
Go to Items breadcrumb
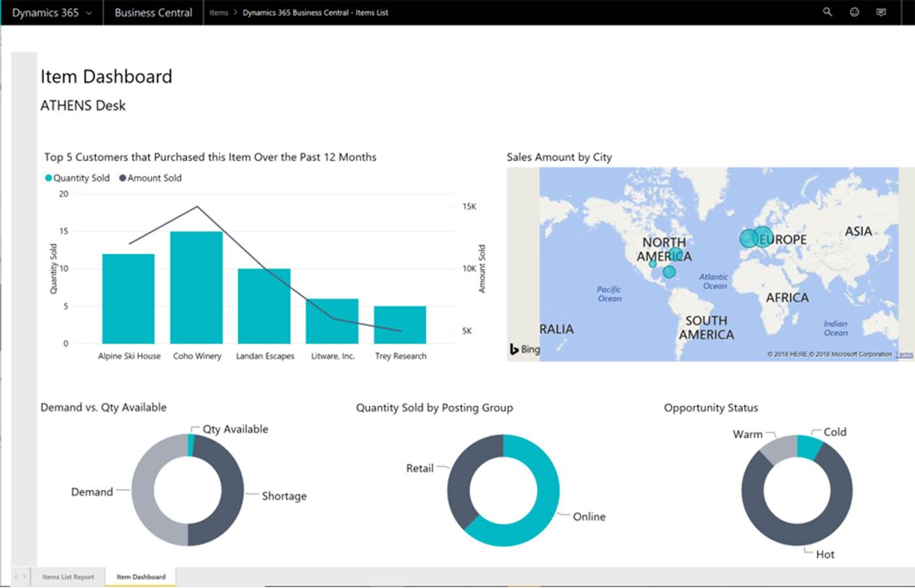click(219, 12)
